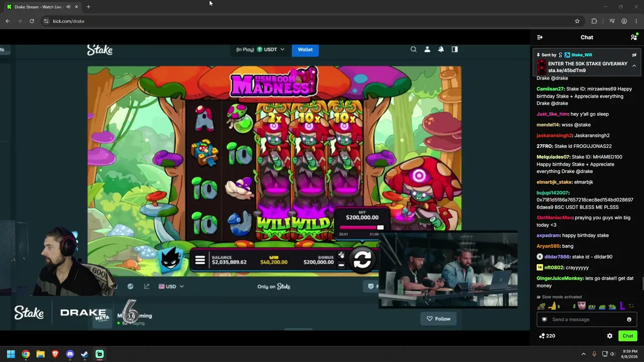Collapse the pinned message with the chevron

[634, 66]
